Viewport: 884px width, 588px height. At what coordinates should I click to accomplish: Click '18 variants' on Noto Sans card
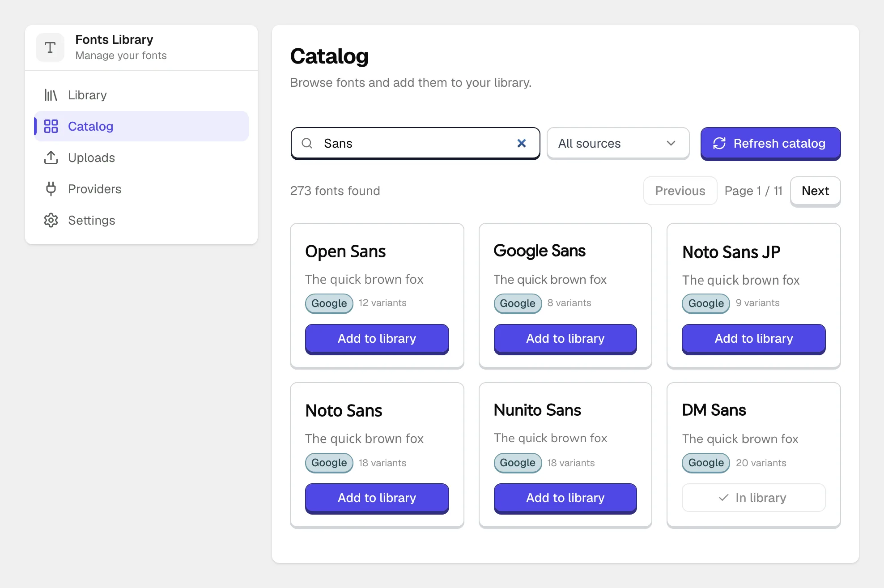[382, 463]
